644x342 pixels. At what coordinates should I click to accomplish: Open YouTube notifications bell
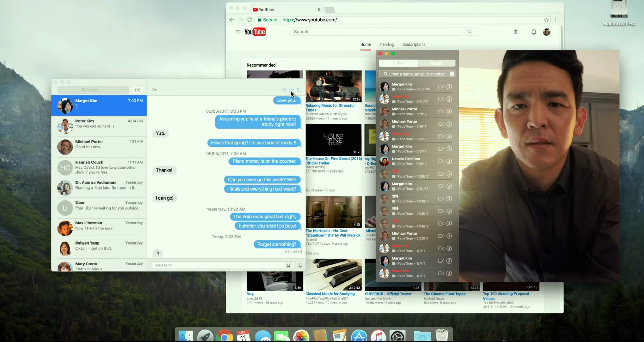(534, 32)
